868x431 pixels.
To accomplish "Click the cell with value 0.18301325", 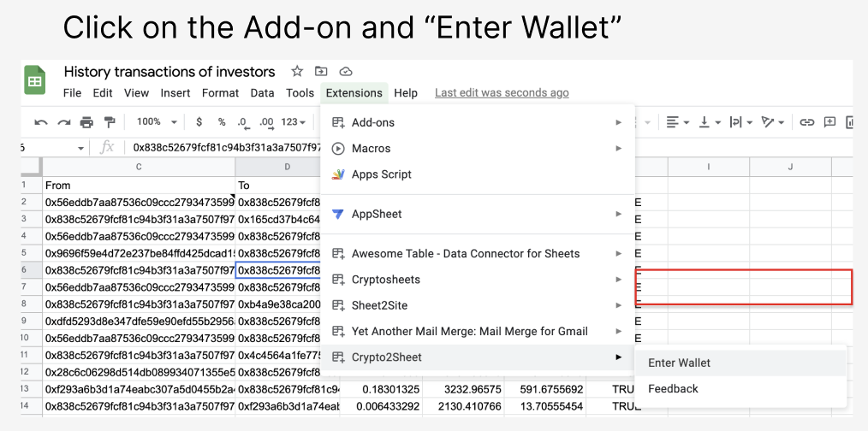I will coord(381,389).
